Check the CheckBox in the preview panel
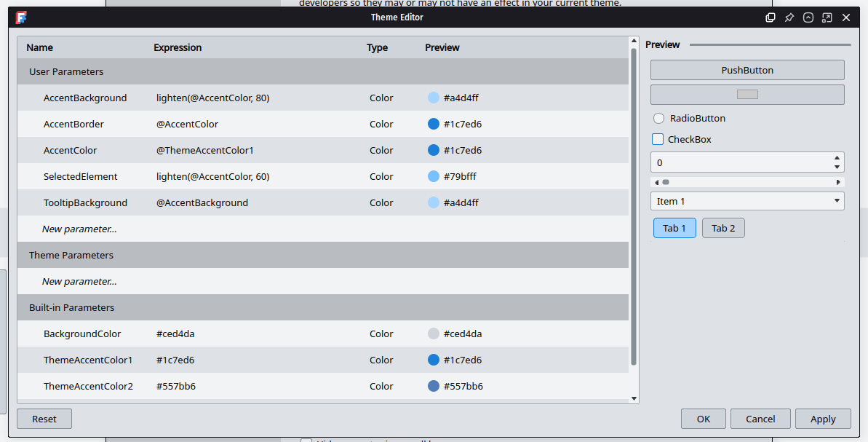The height and width of the screenshot is (442, 868). tap(658, 139)
